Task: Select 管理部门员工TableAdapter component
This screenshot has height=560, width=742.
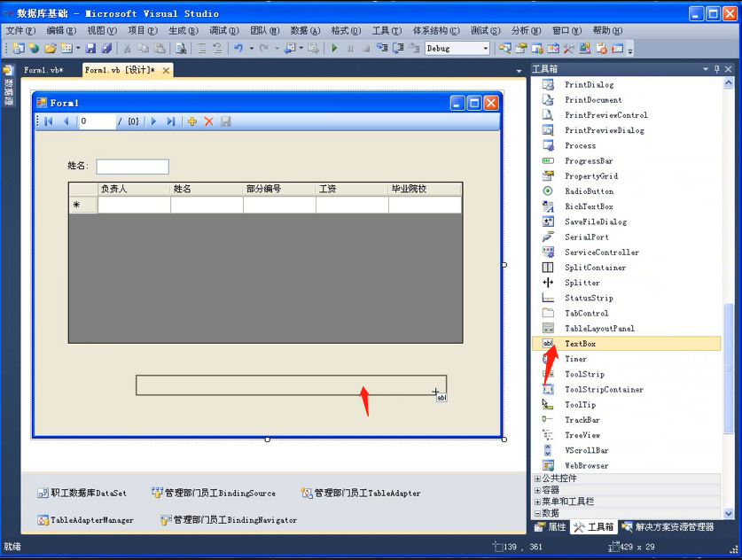Action: coord(361,493)
